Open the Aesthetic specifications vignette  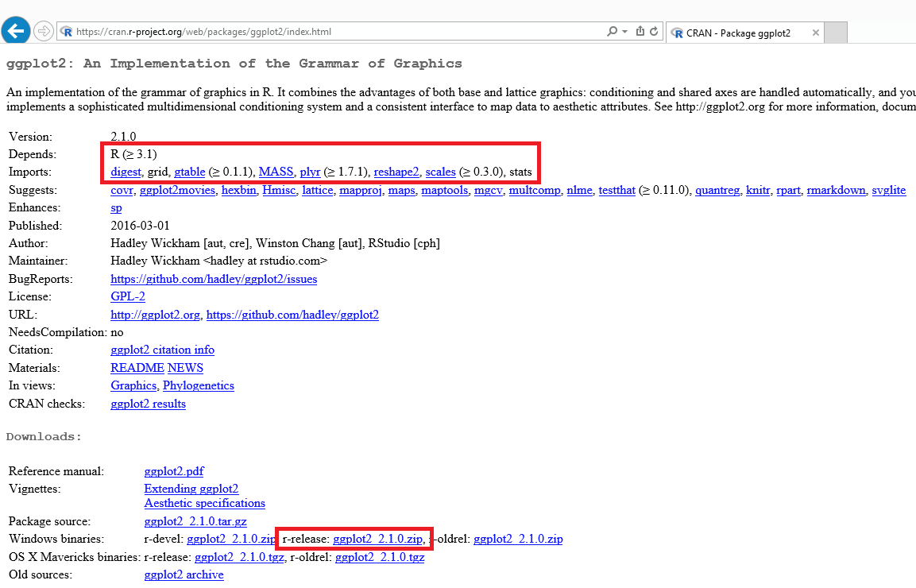[x=204, y=503]
